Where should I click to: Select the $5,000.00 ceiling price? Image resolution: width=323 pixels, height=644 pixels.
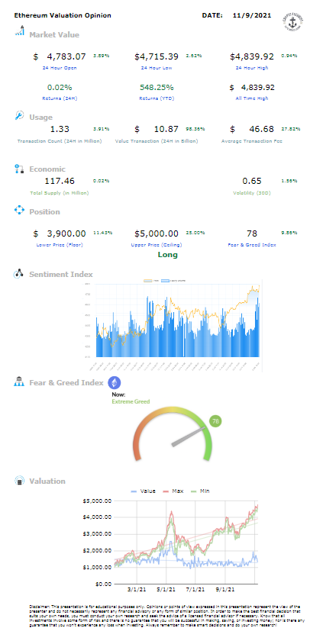tap(157, 233)
